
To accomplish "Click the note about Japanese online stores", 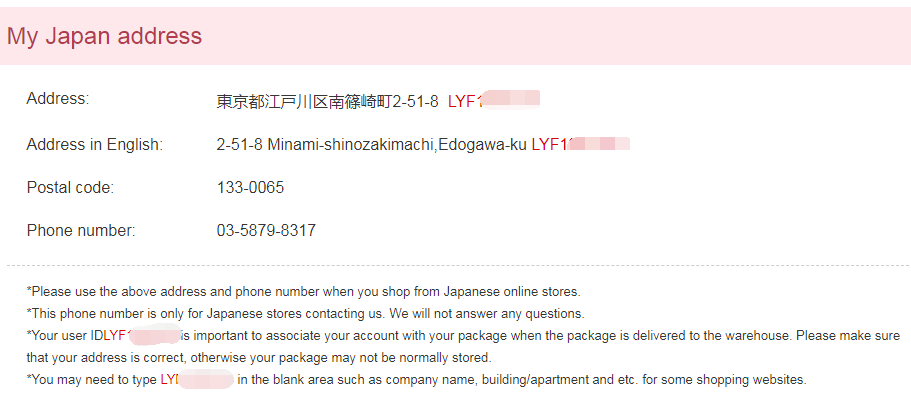I will [303, 291].
